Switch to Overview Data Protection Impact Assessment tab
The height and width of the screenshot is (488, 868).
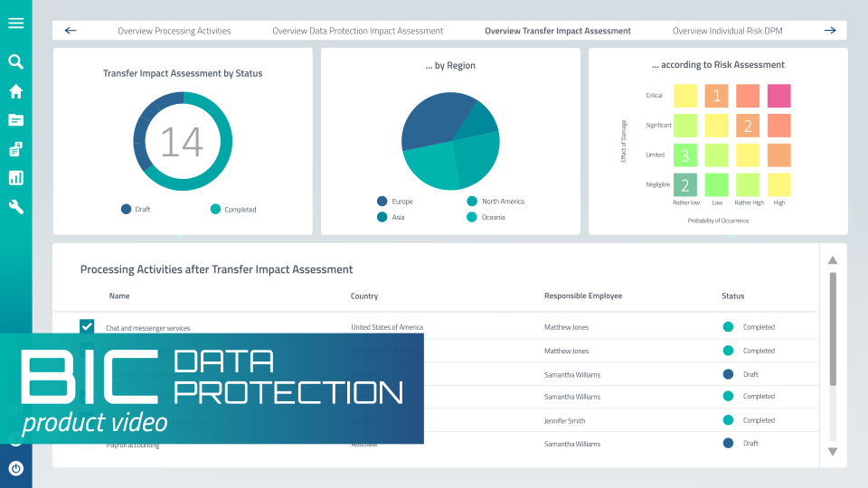point(358,31)
